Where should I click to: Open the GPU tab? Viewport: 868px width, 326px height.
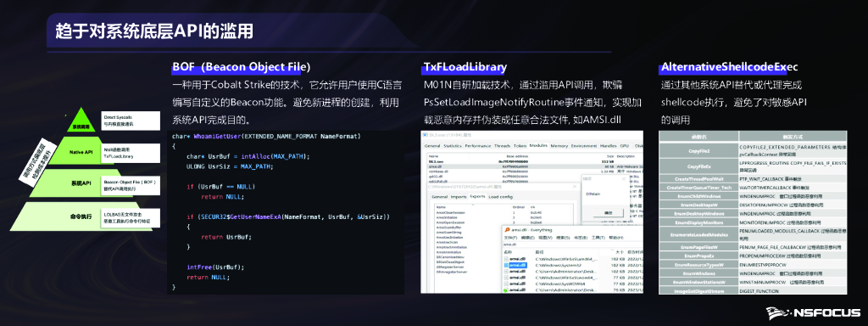pyautogui.click(x=625, y=146)
